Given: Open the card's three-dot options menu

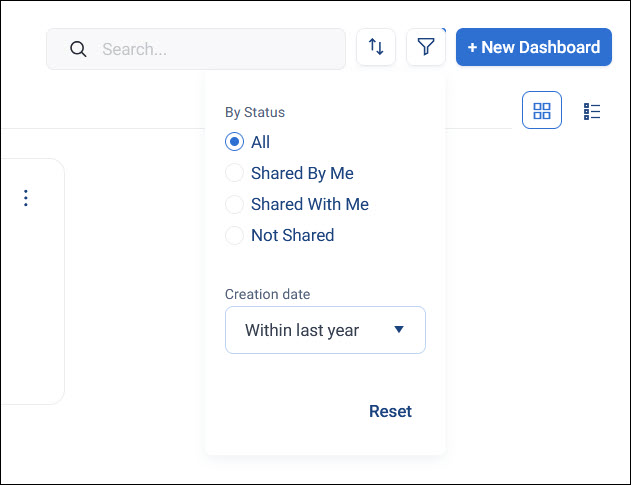Looking at the screenshot, I should (26, 198).
